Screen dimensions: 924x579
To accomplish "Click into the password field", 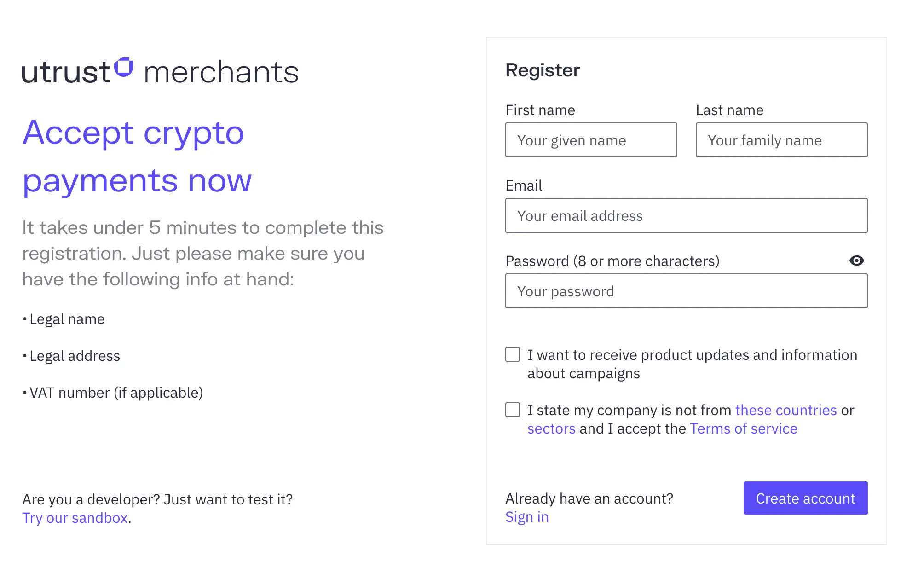I will [686, 291].
